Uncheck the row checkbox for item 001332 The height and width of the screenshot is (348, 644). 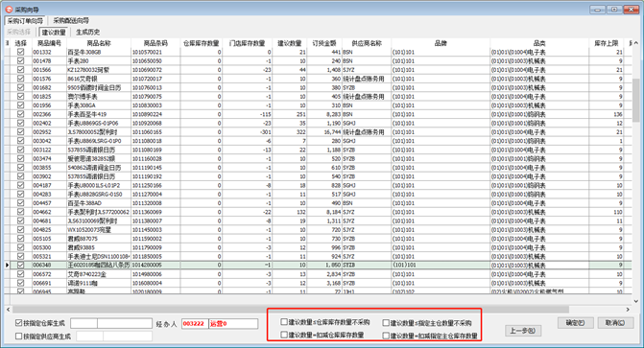[x=20, y=52]
